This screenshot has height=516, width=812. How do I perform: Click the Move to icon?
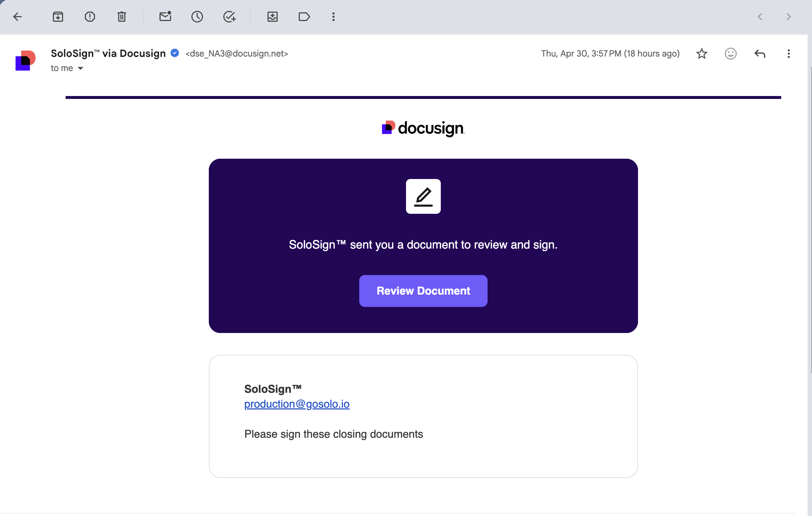click(x=273, y=17)
